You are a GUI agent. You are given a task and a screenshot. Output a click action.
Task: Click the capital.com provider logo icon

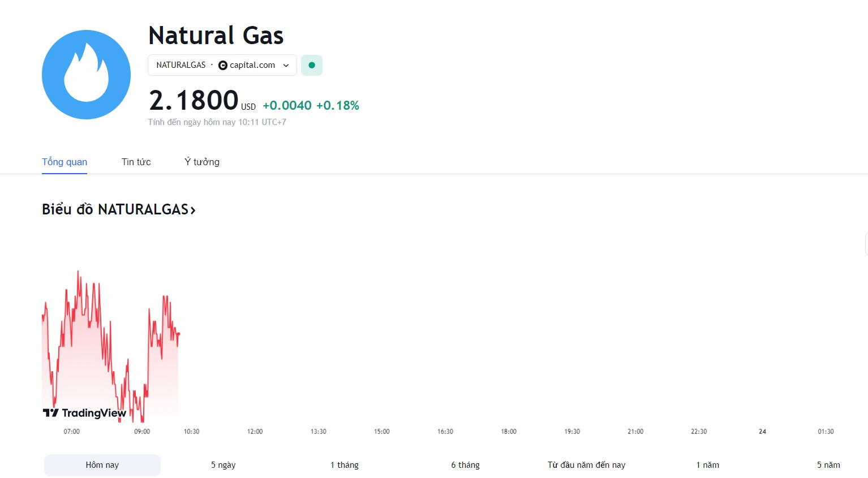223,65
